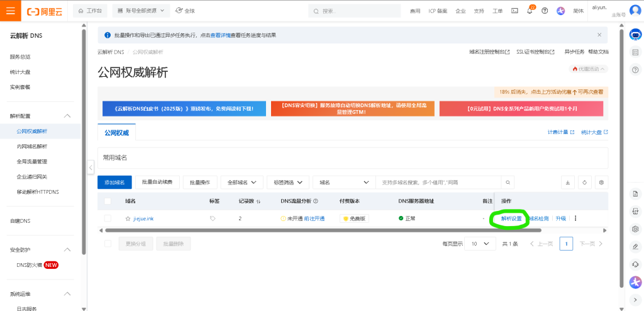Image resolution: width=644 pixels, height=311 pixels.
Task: Switch to the 公网权威 tab
Action: click(x=116, y=132)
